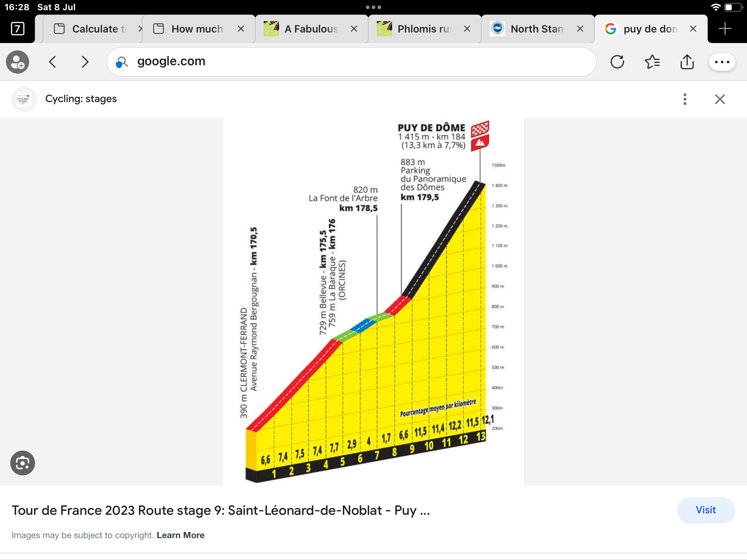The height and width of the screenshot is (560, 747).
Task: Close the 'A Fabulous' tab
Action: coord(354,29)
